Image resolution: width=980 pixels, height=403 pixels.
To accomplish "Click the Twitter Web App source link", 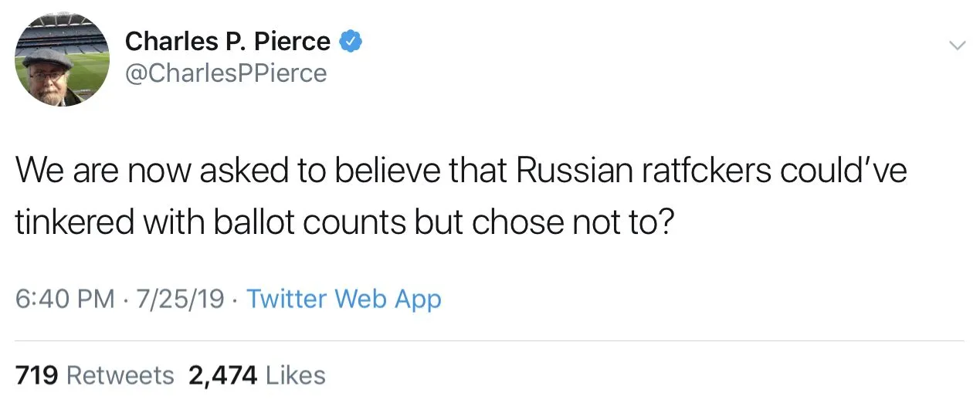I will 344,299.
